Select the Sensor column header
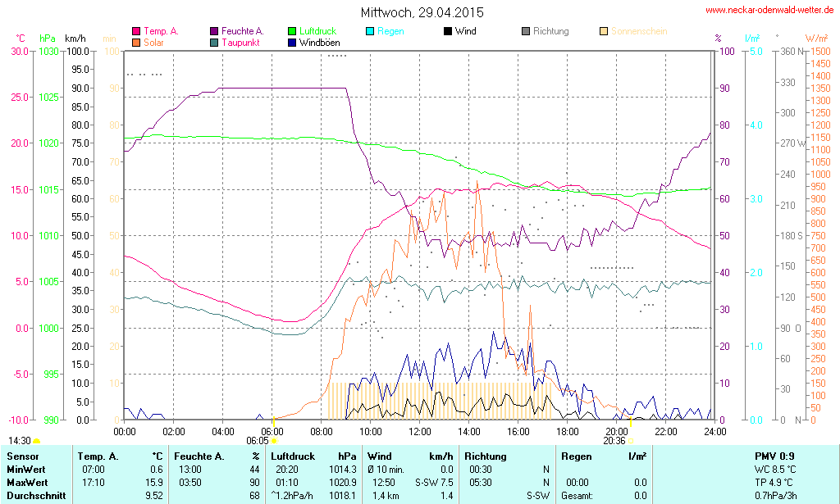The width and height of the screenshot is (840, 504). pos(23,456)
